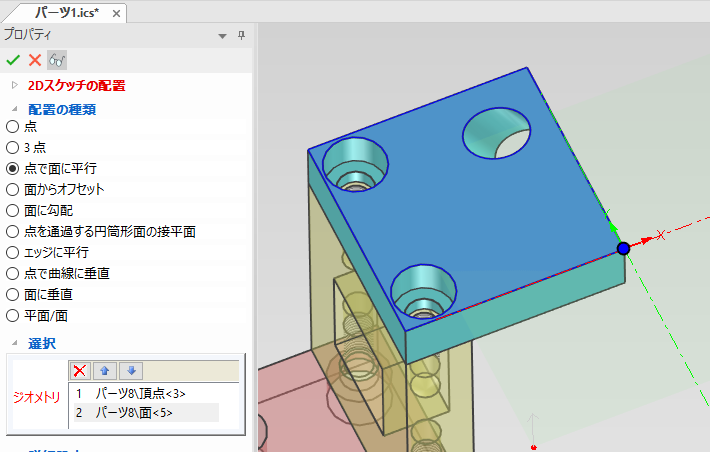The width and height of the screenshot is (710, 452).
Task: Click the blue vertex point on model
Action: [x=623, y=248]
